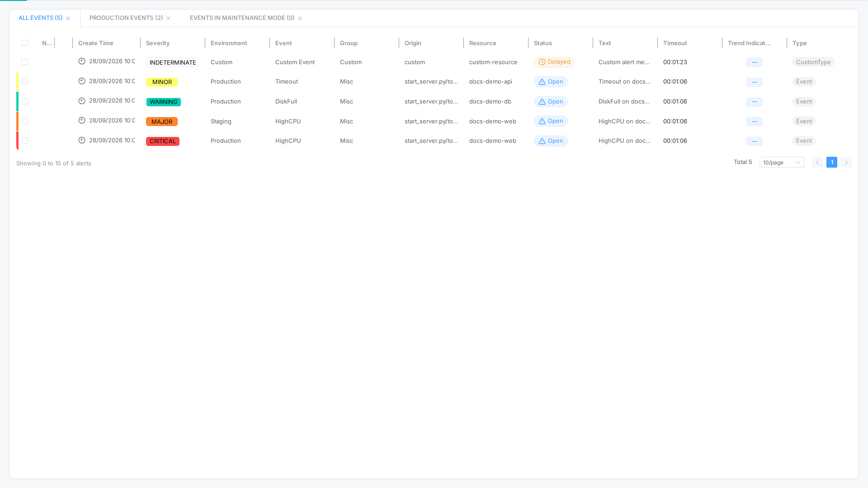
Task: Open the 10/page size dropdown
Action: tap(782, 162)
